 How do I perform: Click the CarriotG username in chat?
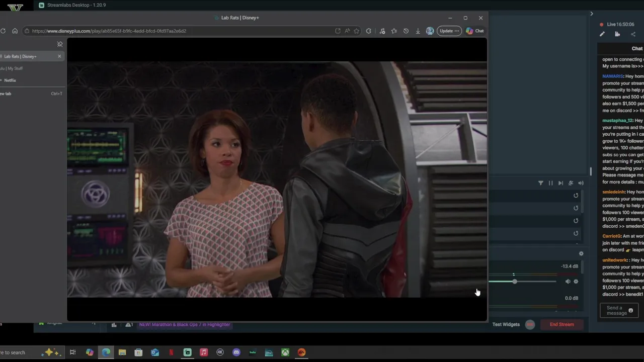click(612, 236)
